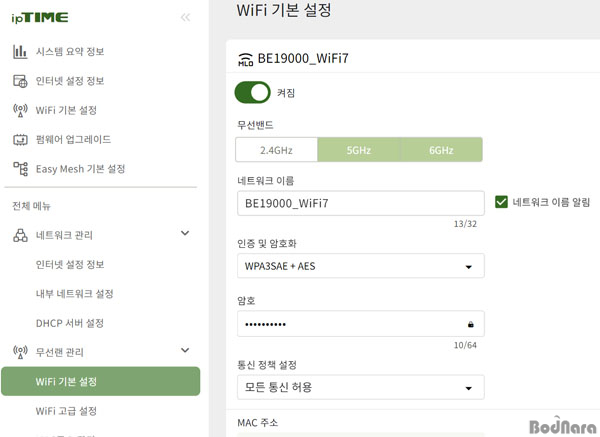600x437 pixels.
Task: Click the ipTIME logo
Action: coord(40,18)
